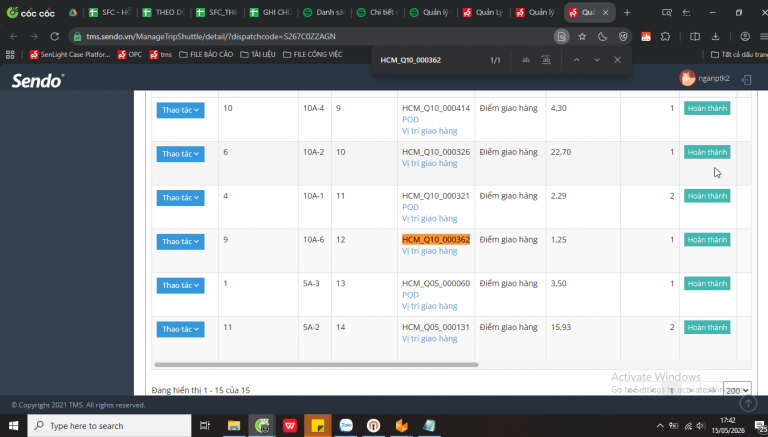Click the highlighted HCM_Q10_000362 code
Viewport: 768px width, 437px height.
(x=436, y=240)
